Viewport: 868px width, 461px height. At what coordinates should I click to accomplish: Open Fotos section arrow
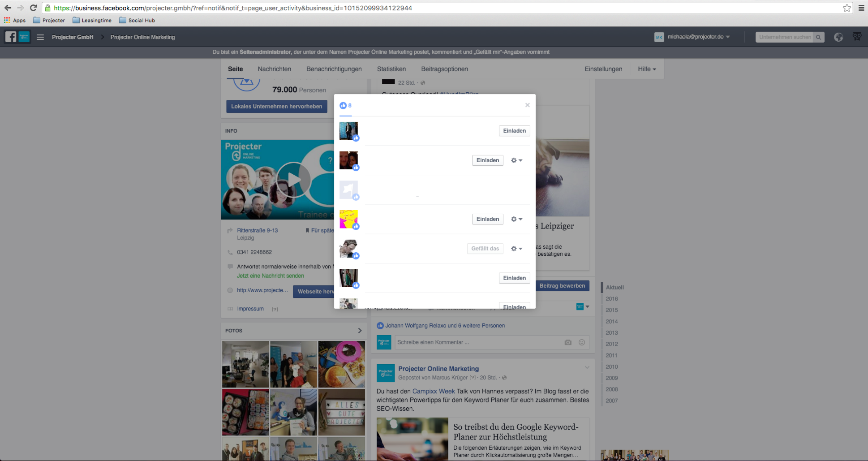pos(360,331)
